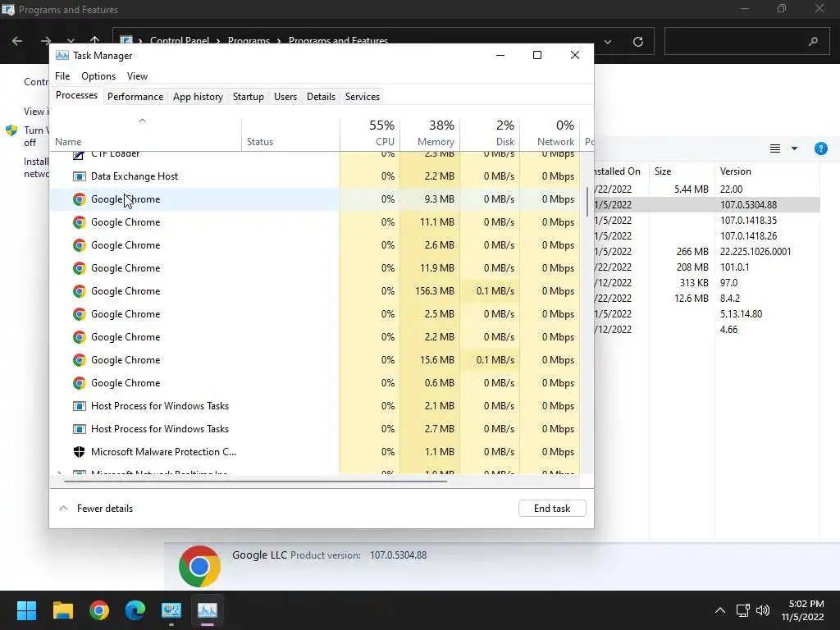This screenshot has width=840, height=630.
Task: Switch to the App history tab
Action: 198,97
